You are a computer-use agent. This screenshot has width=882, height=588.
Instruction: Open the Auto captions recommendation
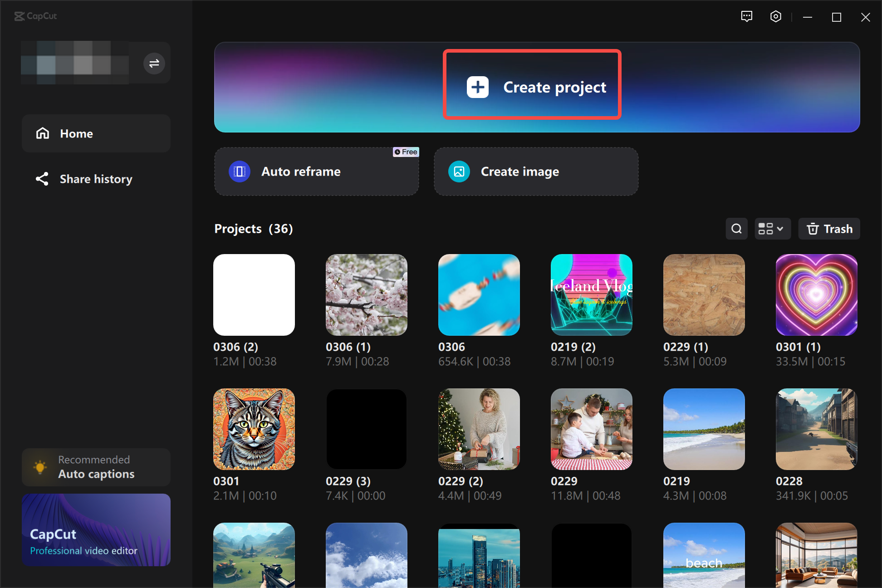pyautogui.click(x=96, y=467)
